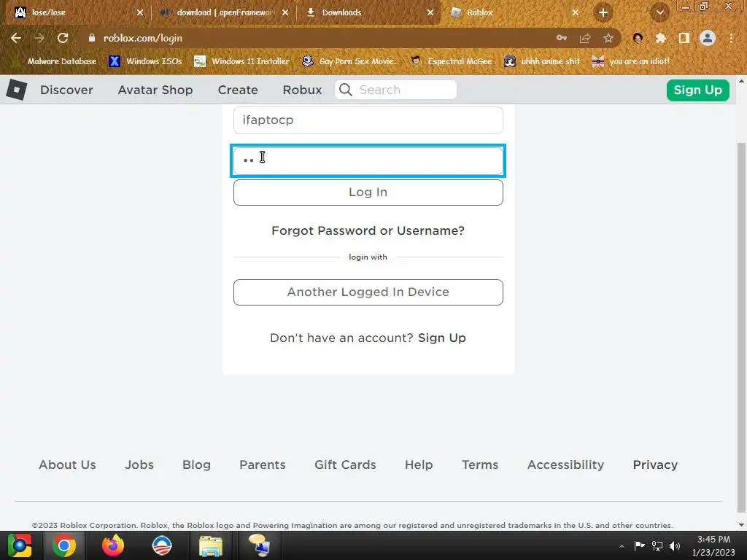Open the extensions puzzle icon

tap(661, 38)
